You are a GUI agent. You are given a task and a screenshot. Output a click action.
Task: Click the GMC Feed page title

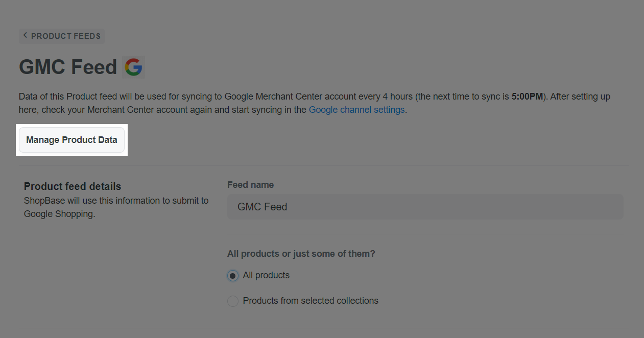coord(68,67)
